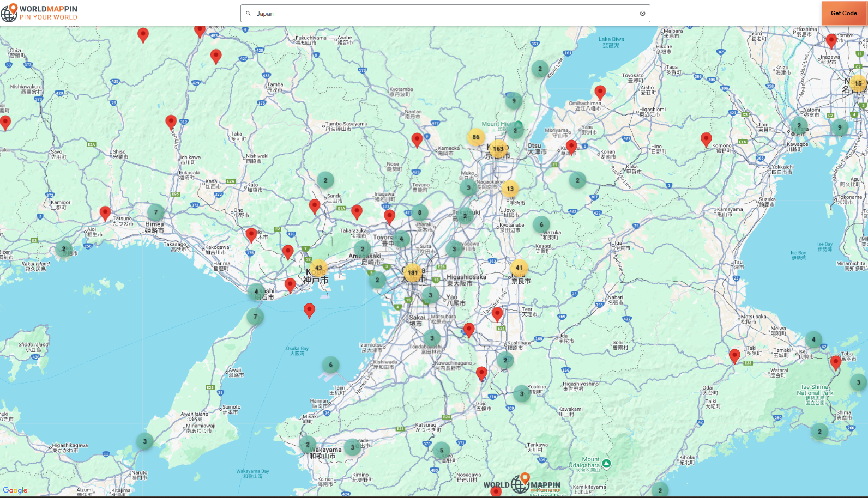This screenshot has width=868, height=498.
Task: Open the 41 pin cluster at Nara
Action: (519, 268)
